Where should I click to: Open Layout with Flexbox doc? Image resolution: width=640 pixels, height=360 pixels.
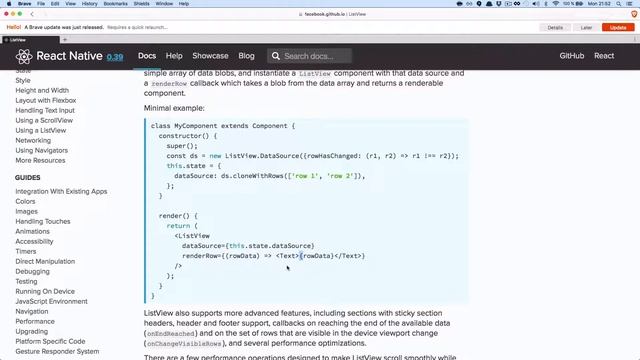(x=46, y=100)
